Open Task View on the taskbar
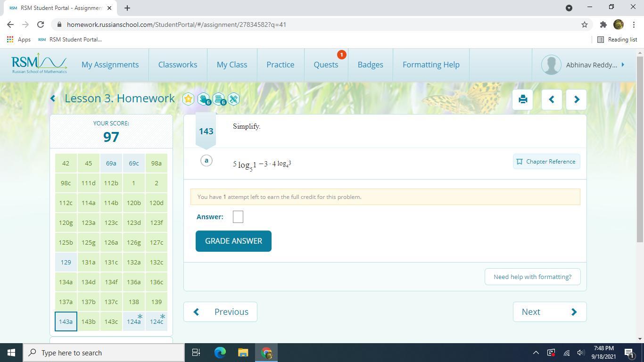The image size is (644, 362). click(x=196, y=353)
